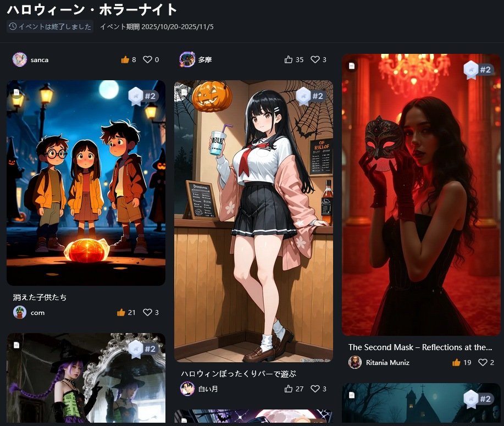Open The Second Mask post title
This screenshot has height=426, width=504.
pos(420,347)
